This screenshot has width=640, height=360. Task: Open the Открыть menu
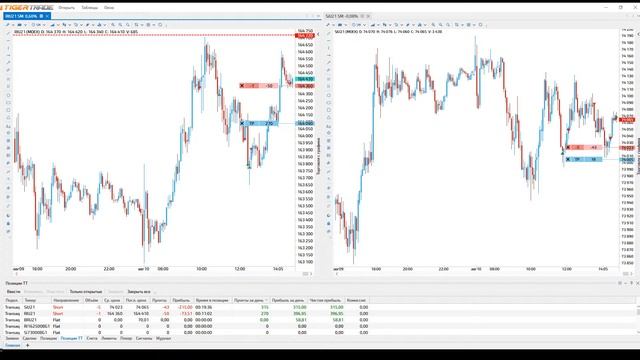click(x=66, y=8)
